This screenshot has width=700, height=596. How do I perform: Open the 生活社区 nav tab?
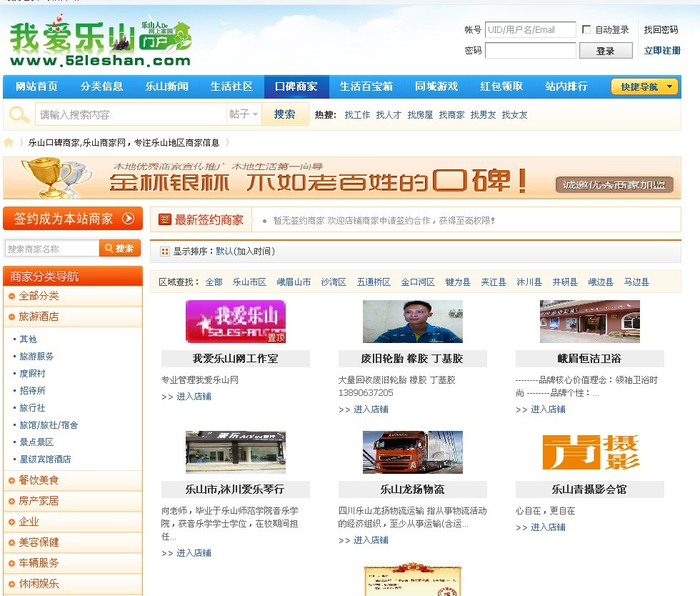pyautogui.click(x=231, y=86)
